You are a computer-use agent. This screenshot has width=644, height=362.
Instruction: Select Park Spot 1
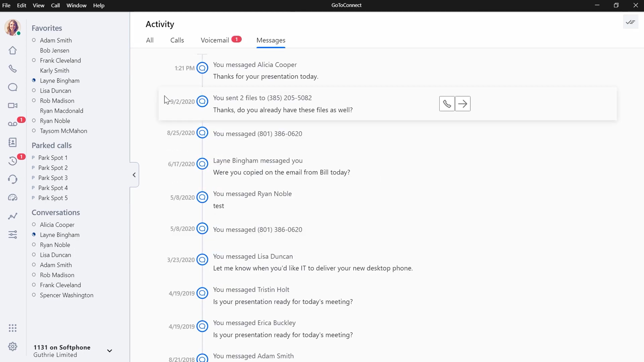tap(53, 158)
